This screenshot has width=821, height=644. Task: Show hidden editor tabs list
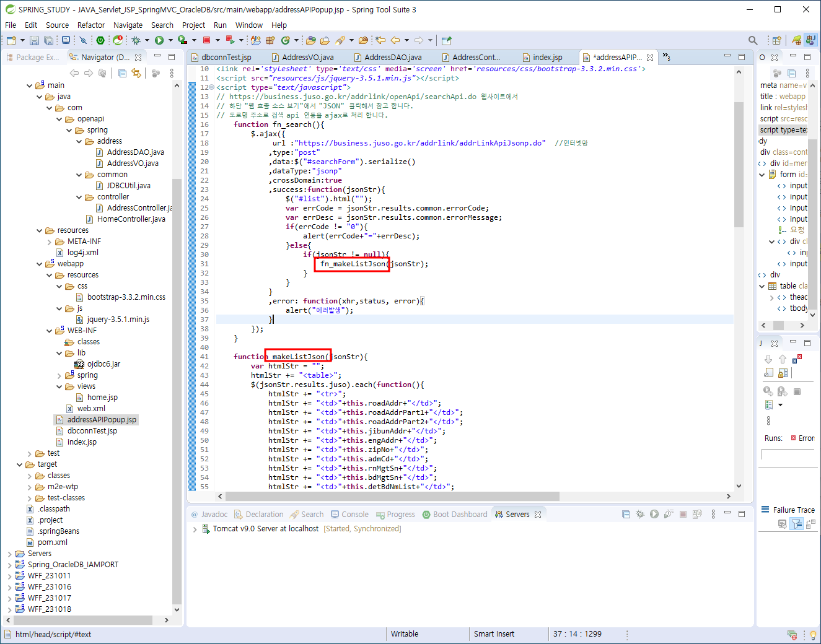(x=666, y=57)
